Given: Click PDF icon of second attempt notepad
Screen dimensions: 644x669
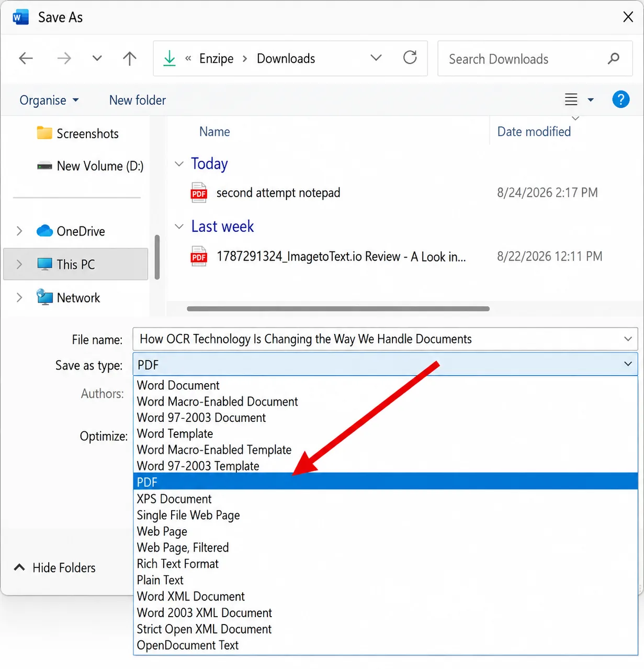Looking at the screenshot, I should pyautogui.click(x=199, y=193).
